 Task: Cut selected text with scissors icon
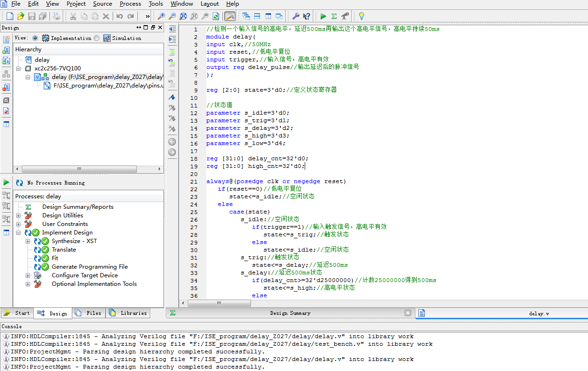[x=74, y=16]
